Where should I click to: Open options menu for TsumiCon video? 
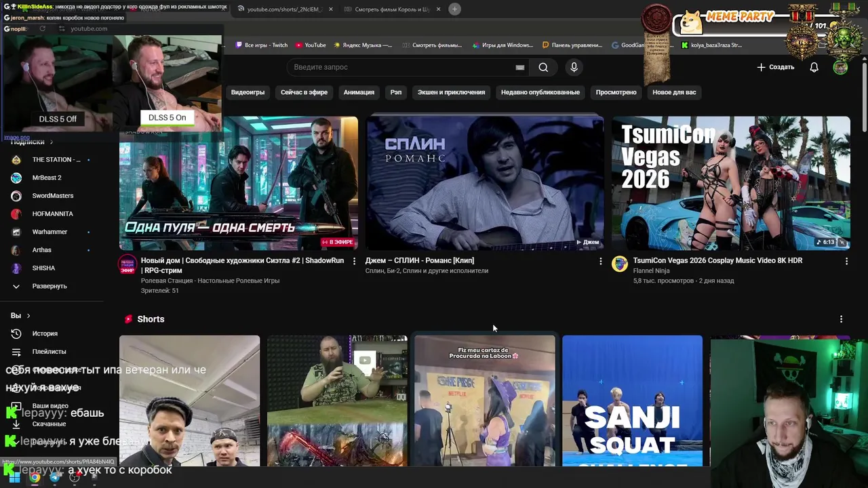tap(846, 261)
